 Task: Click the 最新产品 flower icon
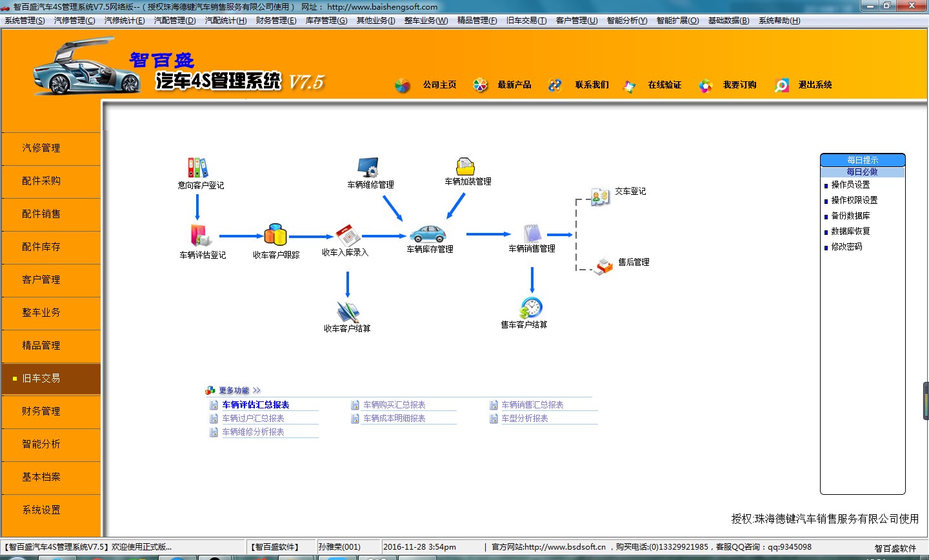[480, 85]
